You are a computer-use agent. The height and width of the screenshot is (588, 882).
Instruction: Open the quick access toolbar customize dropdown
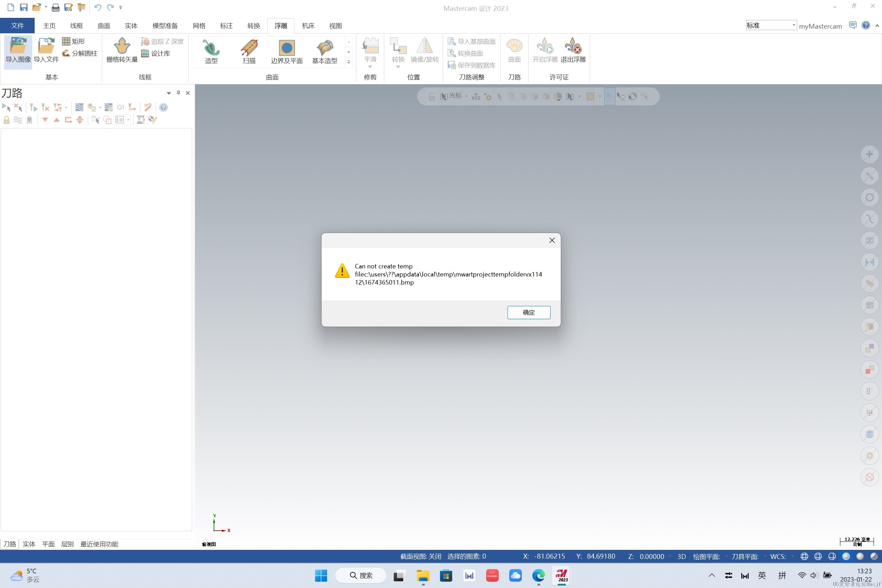[121, 7]
